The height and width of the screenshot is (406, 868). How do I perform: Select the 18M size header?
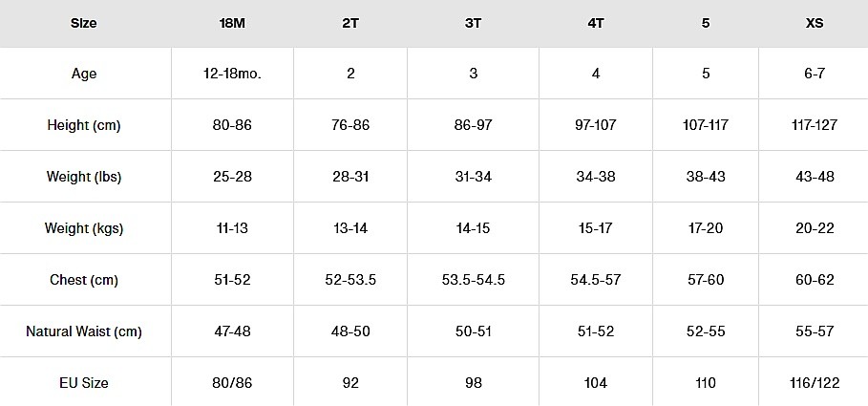pos(232,23)
